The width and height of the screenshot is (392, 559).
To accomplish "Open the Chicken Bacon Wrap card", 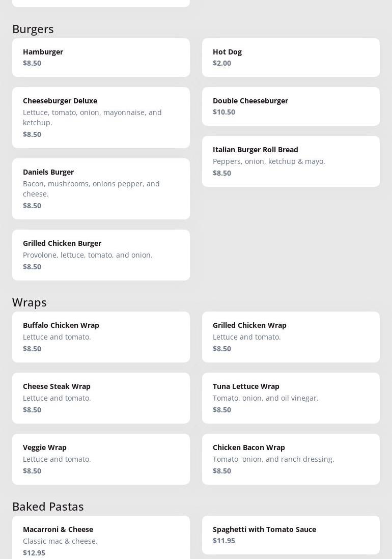I will [291, 459].
